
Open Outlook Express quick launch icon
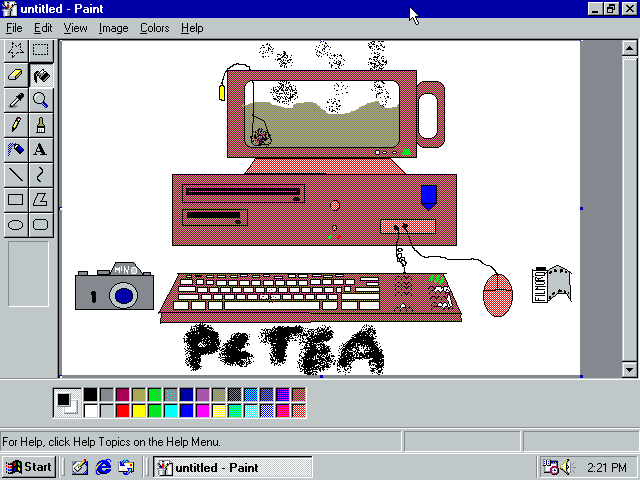127,467
